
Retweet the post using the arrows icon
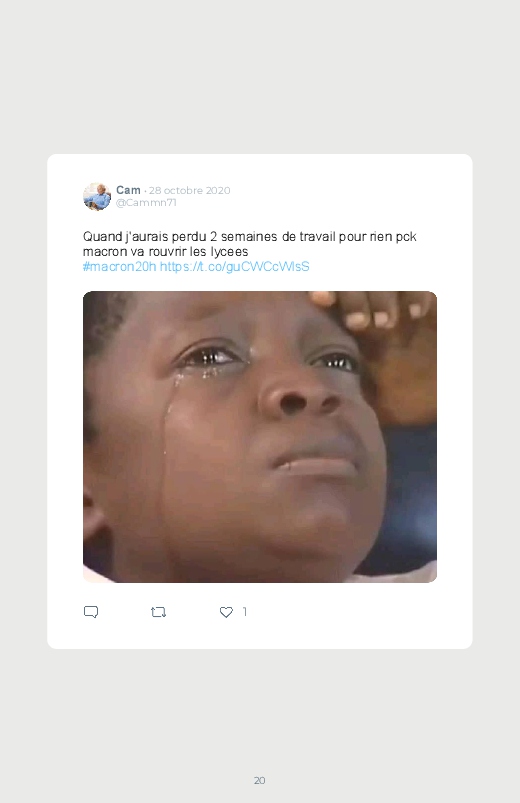coord(158,612)
